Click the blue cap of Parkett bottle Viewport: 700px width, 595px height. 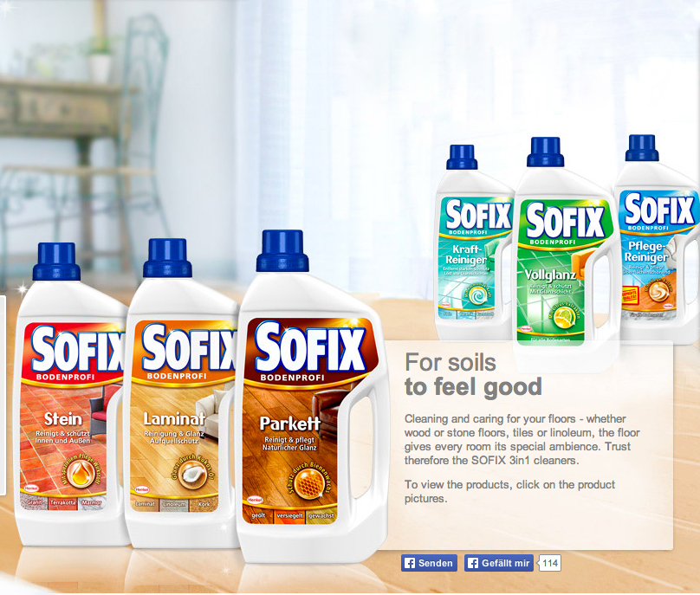pyautogui.click(x=282, y=251)
